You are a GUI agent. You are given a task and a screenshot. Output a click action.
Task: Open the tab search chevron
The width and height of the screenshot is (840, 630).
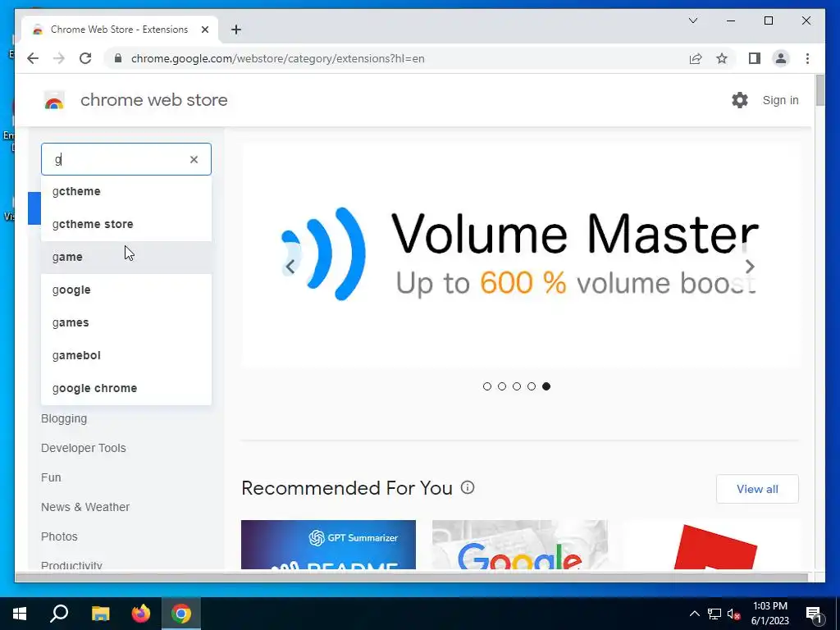pyautogui.click(x=692, y=21)
